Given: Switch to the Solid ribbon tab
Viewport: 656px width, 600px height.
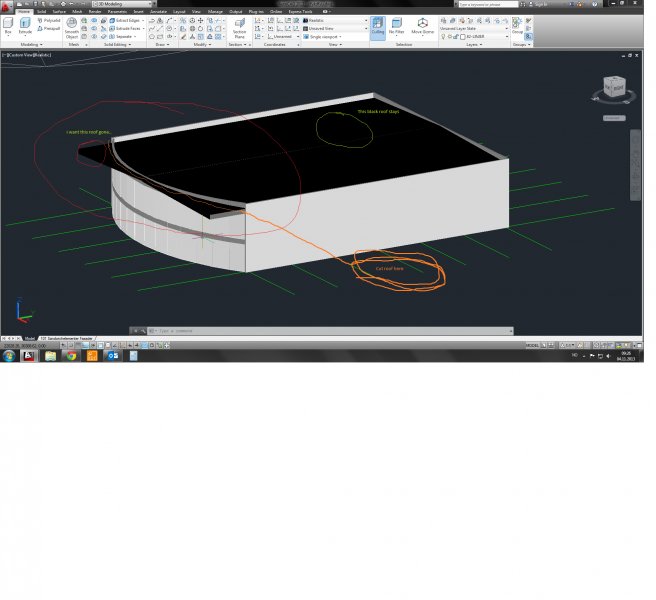Looking at the screenshot, I should tap(41, 11).
